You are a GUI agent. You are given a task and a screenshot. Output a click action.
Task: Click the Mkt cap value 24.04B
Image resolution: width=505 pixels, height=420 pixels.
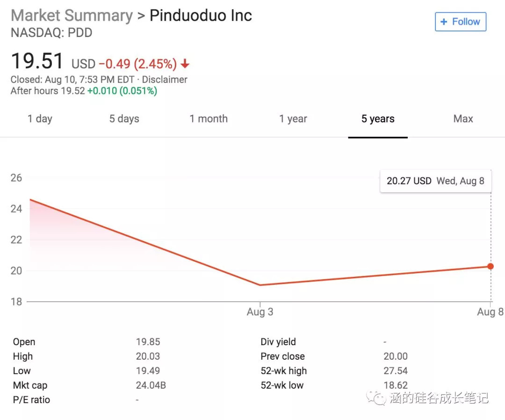pos(151,385)
